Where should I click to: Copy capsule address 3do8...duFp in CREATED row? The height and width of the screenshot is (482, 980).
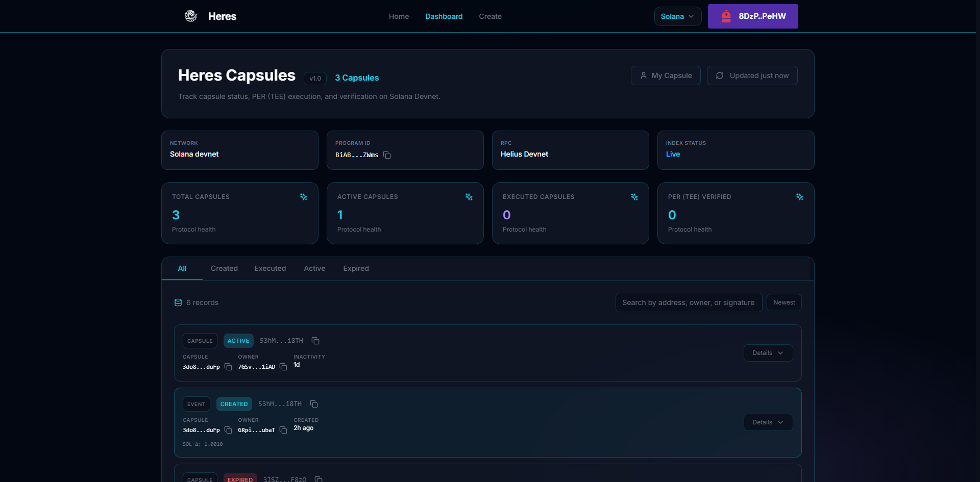pyautogui.click(x=228, y=430)
